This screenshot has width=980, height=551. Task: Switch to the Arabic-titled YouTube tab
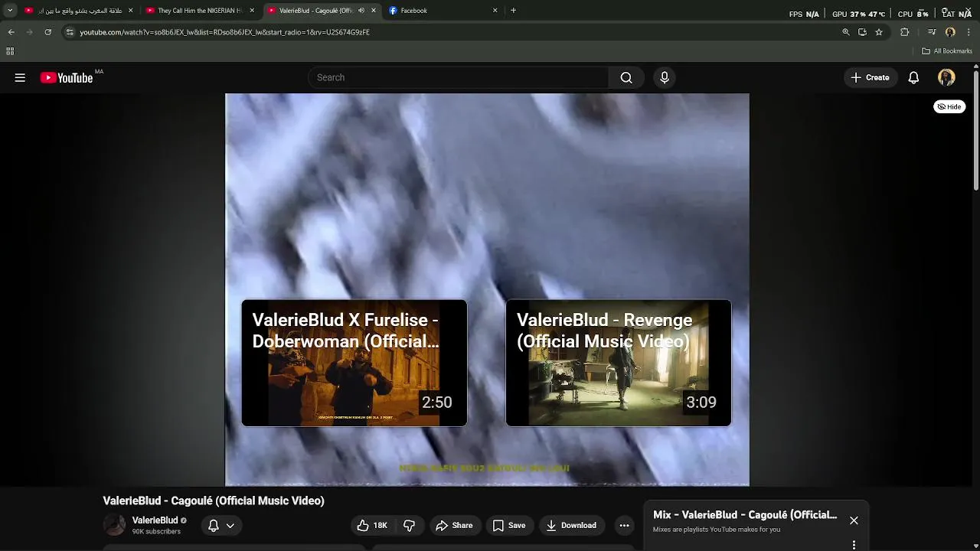click(x=79, y=11)
